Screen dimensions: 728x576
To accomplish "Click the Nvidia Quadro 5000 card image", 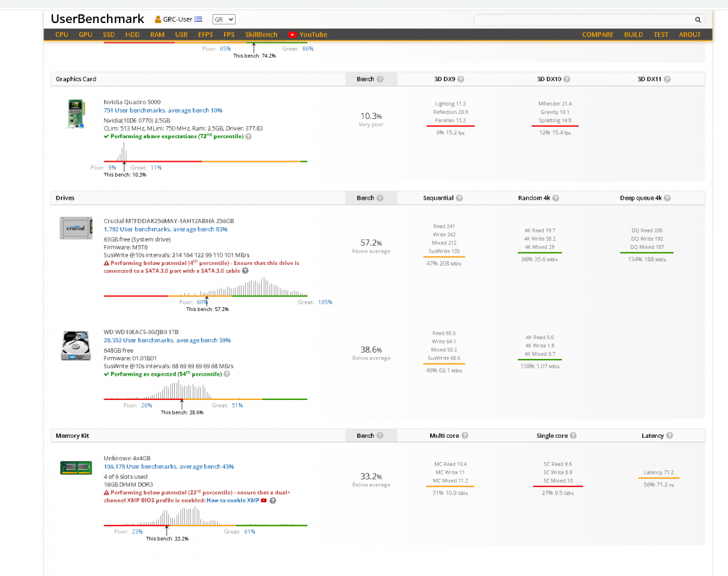I will (76, 115).
